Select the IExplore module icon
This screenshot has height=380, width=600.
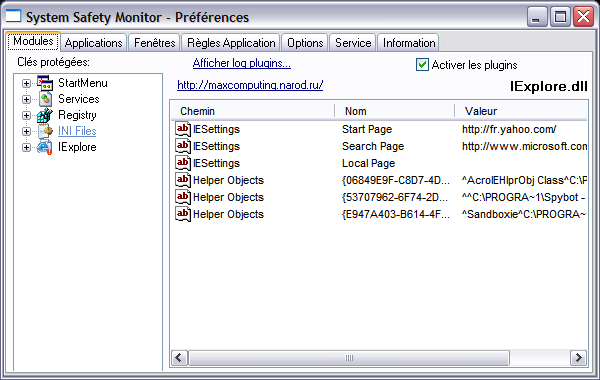45,147
